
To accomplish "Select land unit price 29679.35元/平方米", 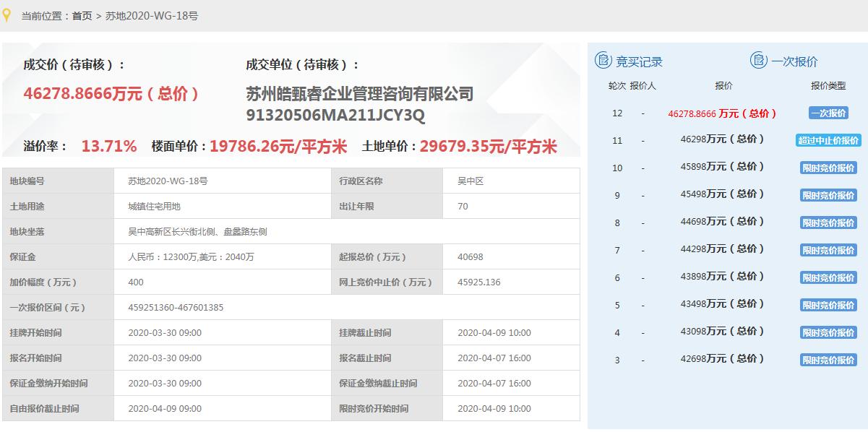I will point(489,147).
